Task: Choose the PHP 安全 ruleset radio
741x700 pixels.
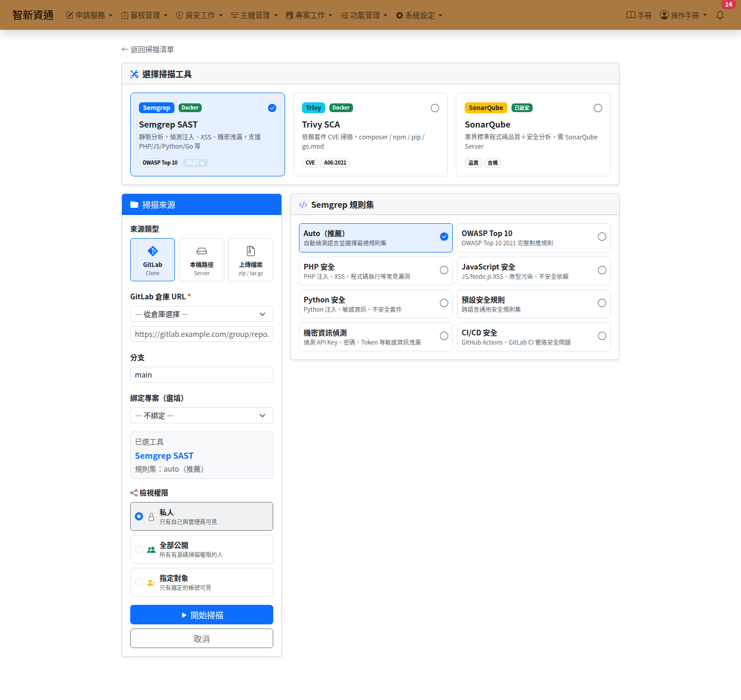Action: (444, 270)
